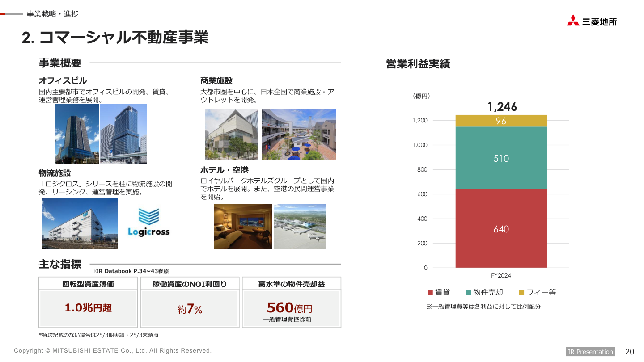Click the right office tower photo
Image resolution: width=644 pixels, height=362 pixels.
[123, 134]
